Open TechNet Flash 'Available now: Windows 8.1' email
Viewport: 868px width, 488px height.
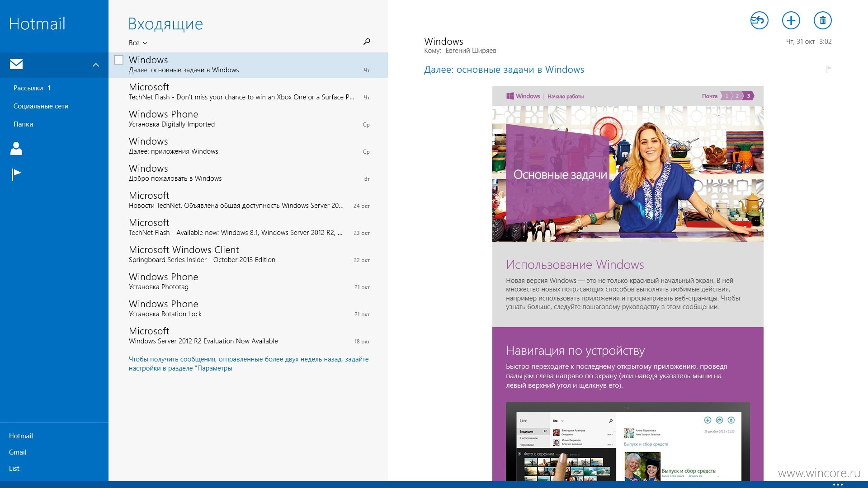click(x=248, y=227)
